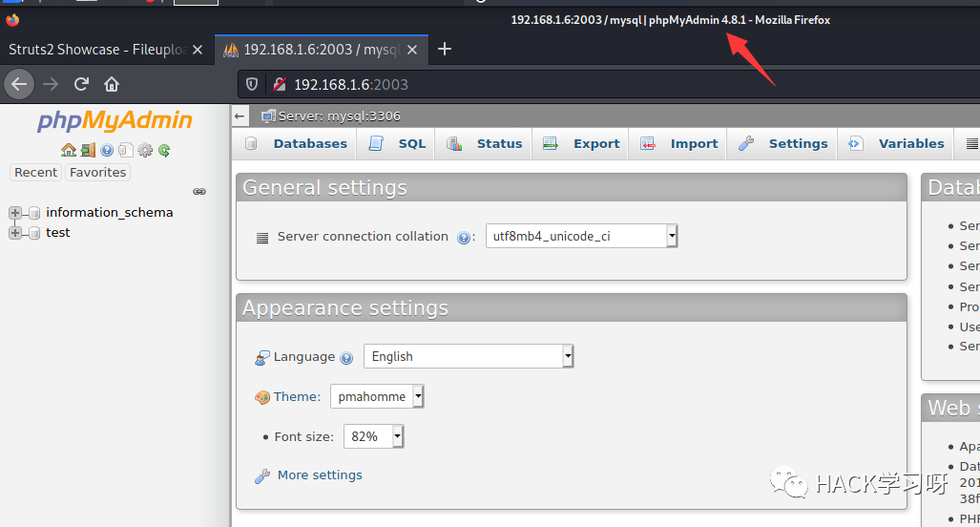Open the Server connection collation dropdown
The width and height of the screenshot is (980, 527).
click(582, 236)
